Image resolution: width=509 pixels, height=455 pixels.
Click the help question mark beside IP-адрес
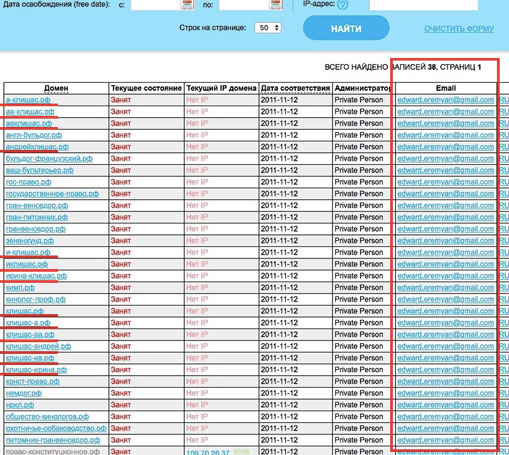click(x=343, y=5)
